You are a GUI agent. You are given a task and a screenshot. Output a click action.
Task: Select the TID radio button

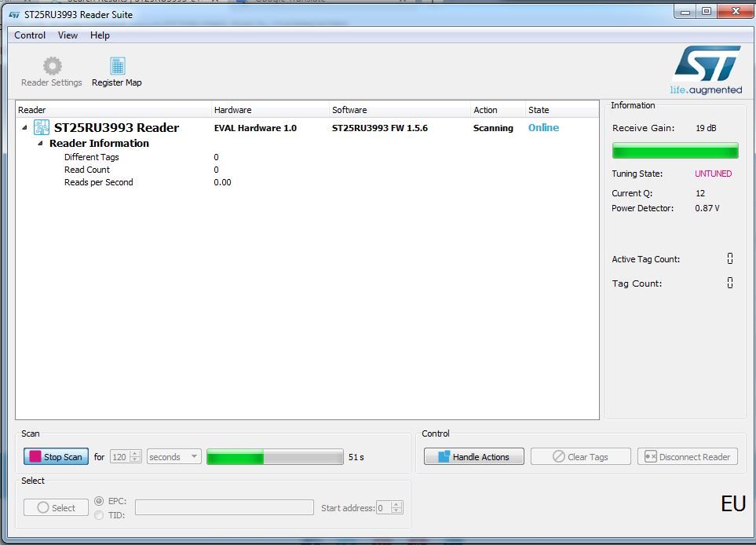pyautogui.click(x=99, y=516)
